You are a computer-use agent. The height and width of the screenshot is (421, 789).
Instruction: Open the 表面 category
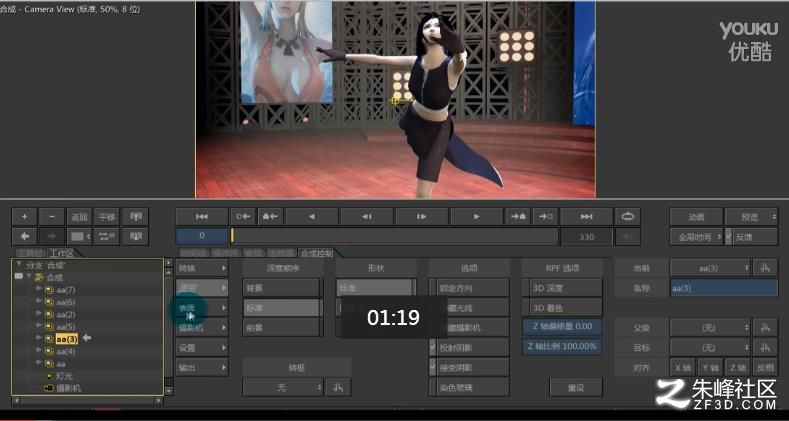point(202,308)
